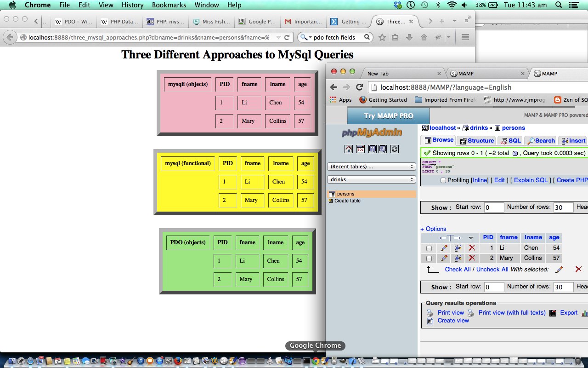Viewport: 588px width, 368px height.
Task: Open the Firefox URL bar history dropdown arrow
Action: click(x=278, y=37)
